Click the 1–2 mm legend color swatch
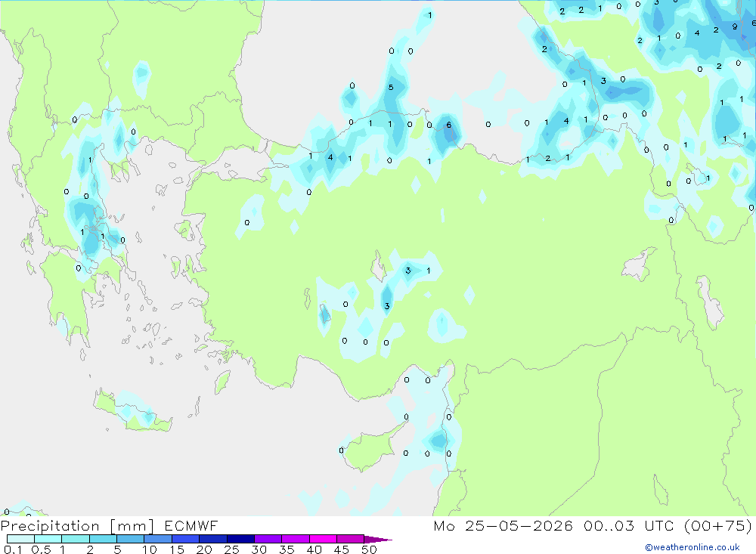The image size is (756, 554). (x=76, y=539)
